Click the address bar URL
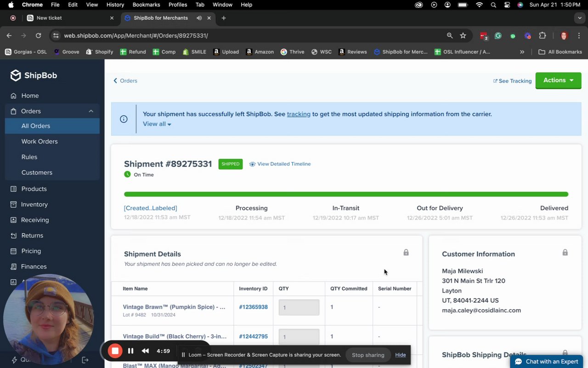The width and height of the screenshot is (588, 368). [136, 35]
